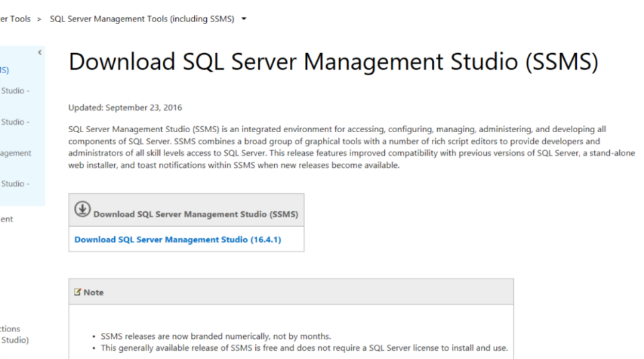Click the bullet about SSMS free license
This screenshot has height=359, width=644.
(x=304, y=348)
